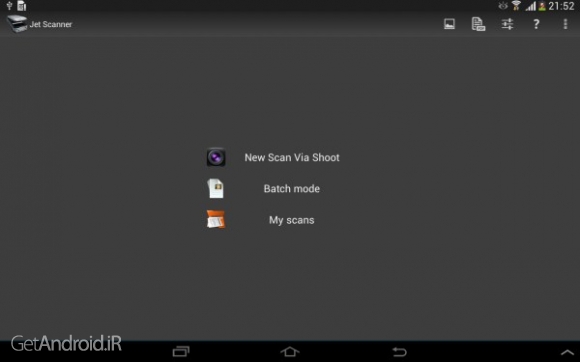
Task: Tap the Android home button
Action: point(290,351)
